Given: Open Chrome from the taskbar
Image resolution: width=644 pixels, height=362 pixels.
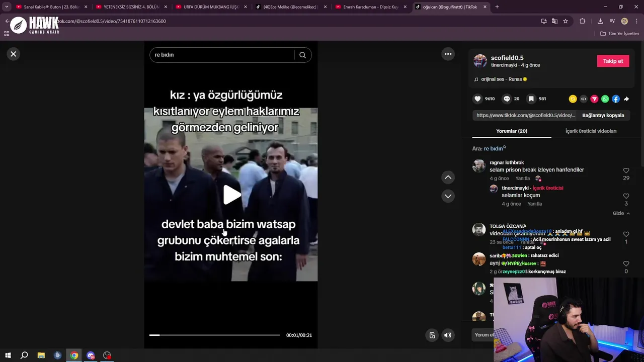Looking at the screenshot, I should (x=74, y=355).
